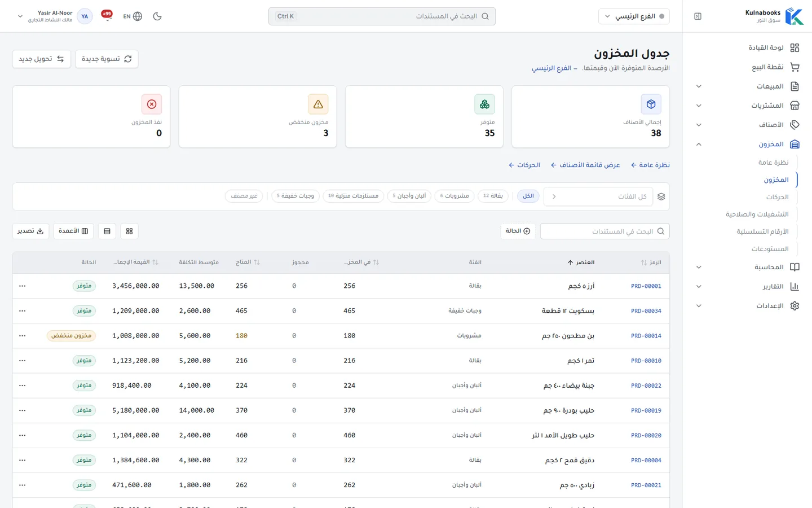The height and width of the screenshot is (508, 812).
Task: Open الحركات in sidebar submenu
Action: click(x=777, y=197)
